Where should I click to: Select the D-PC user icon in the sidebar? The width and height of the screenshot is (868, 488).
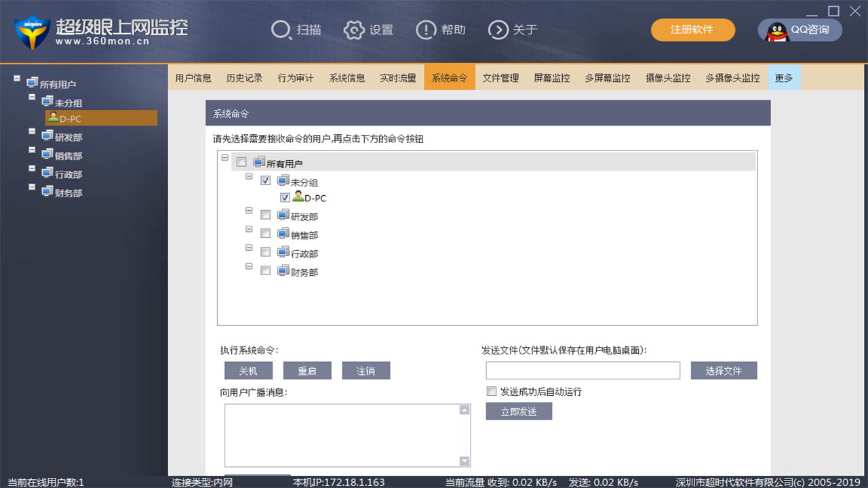(x=54, y=117)
